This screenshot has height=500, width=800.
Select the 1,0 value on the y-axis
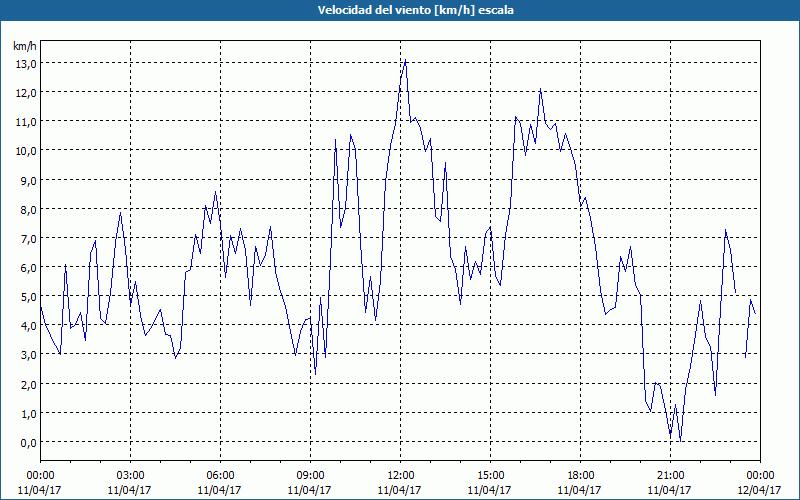tap(30, 414)
